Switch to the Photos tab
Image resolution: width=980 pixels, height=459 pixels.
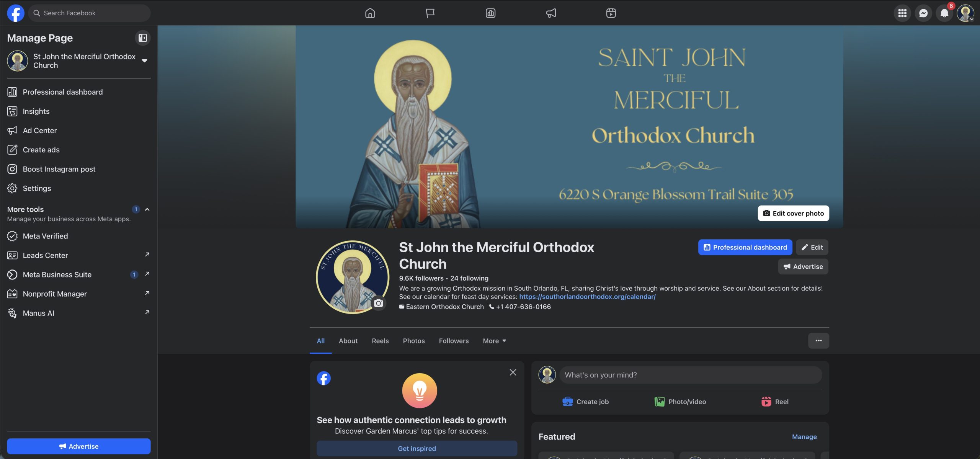coord(413,341)
